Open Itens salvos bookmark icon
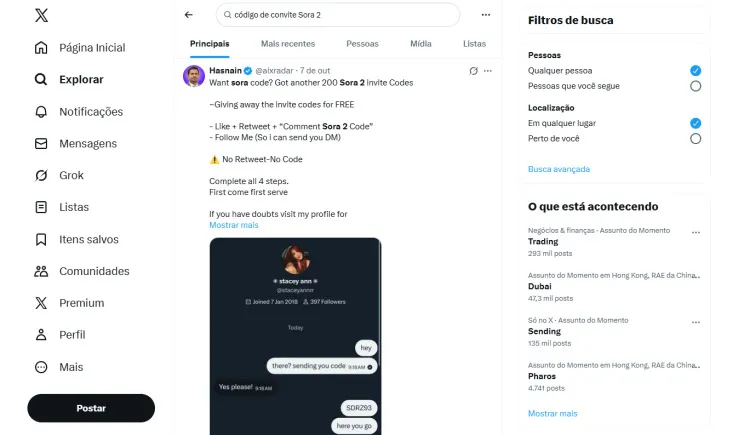 41,239
